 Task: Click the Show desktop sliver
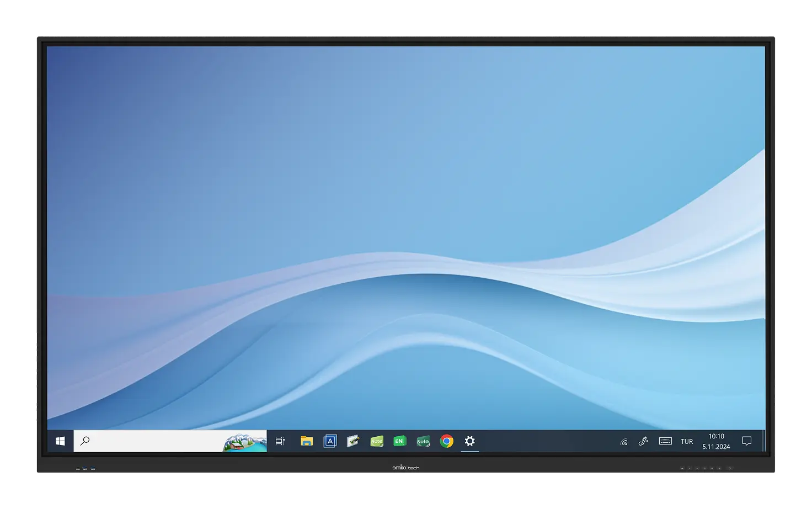(764, 441)
